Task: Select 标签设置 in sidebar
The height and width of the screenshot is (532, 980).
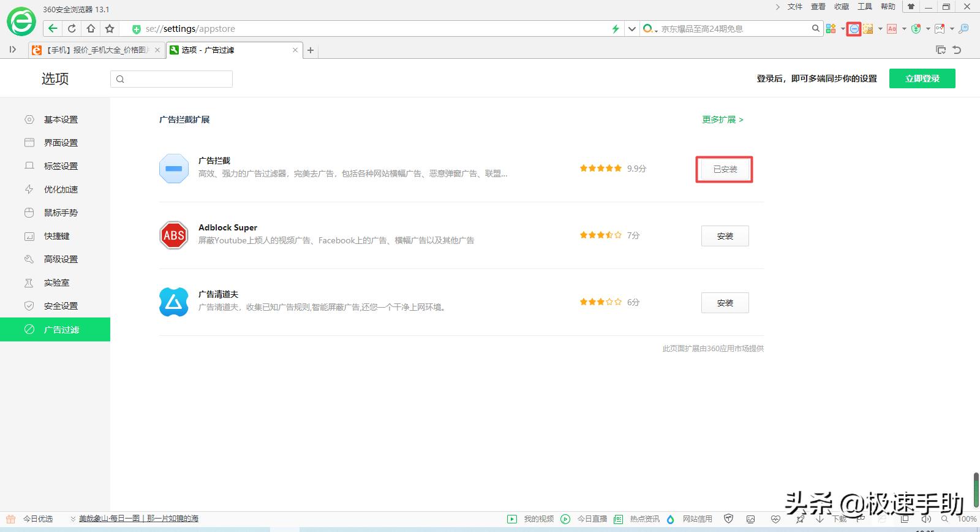Action: [55, 166]
